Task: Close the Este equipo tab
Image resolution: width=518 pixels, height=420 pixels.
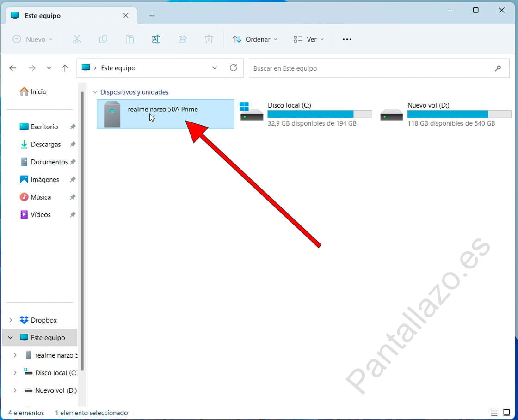Action: point(126,16)
